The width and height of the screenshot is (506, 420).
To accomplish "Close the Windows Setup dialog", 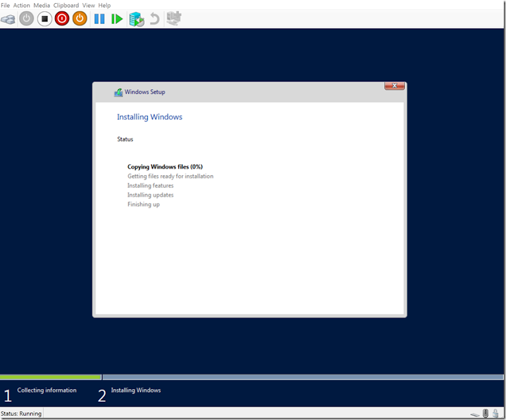I will [394, 85].
